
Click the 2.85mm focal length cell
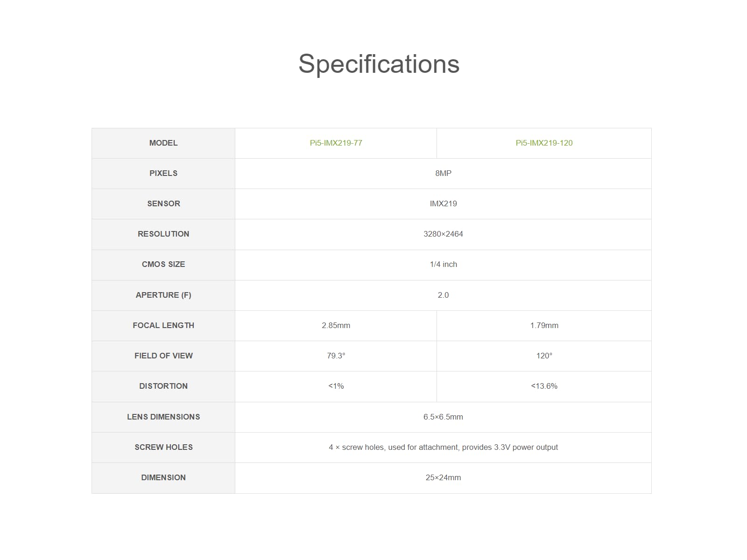[x=336, y=325]
